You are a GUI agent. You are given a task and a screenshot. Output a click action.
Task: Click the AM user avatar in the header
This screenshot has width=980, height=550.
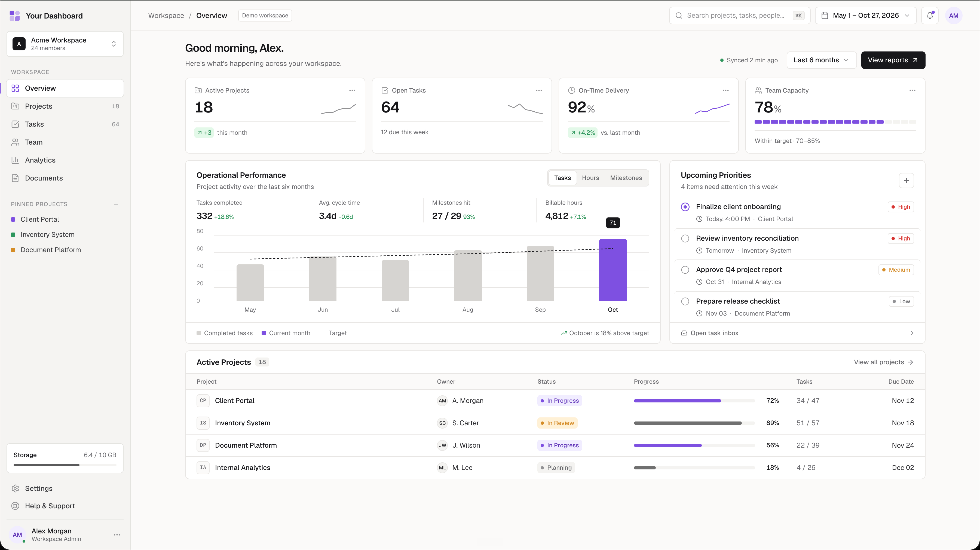[953, 16]
